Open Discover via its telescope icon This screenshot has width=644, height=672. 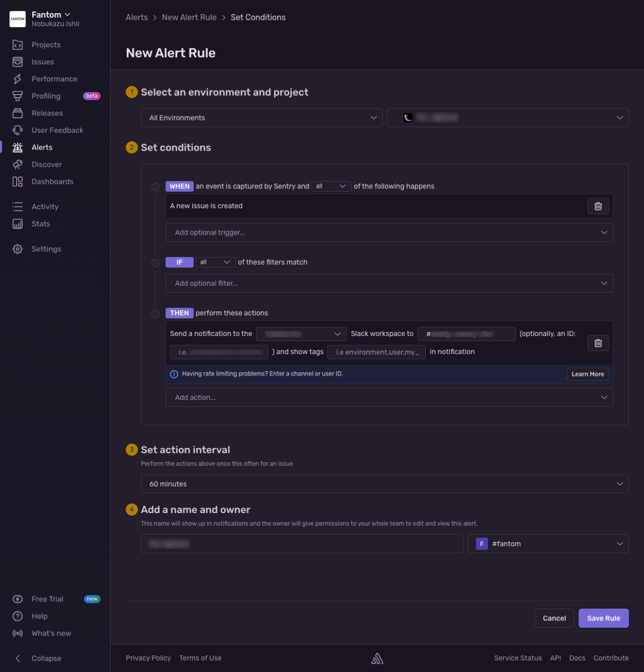pos(18,165)
